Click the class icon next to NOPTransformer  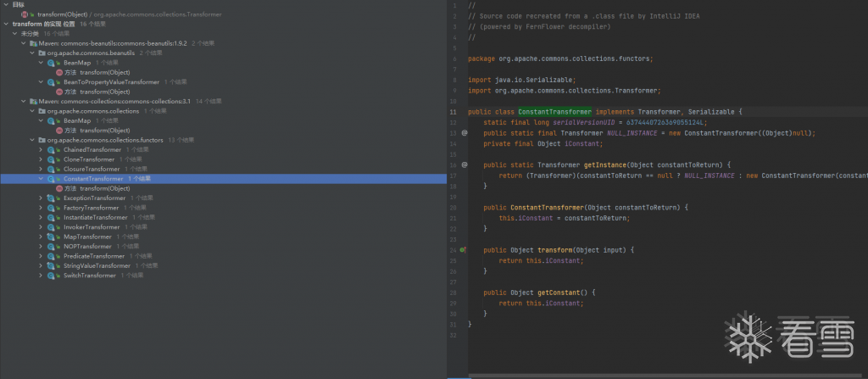point(52,247)
